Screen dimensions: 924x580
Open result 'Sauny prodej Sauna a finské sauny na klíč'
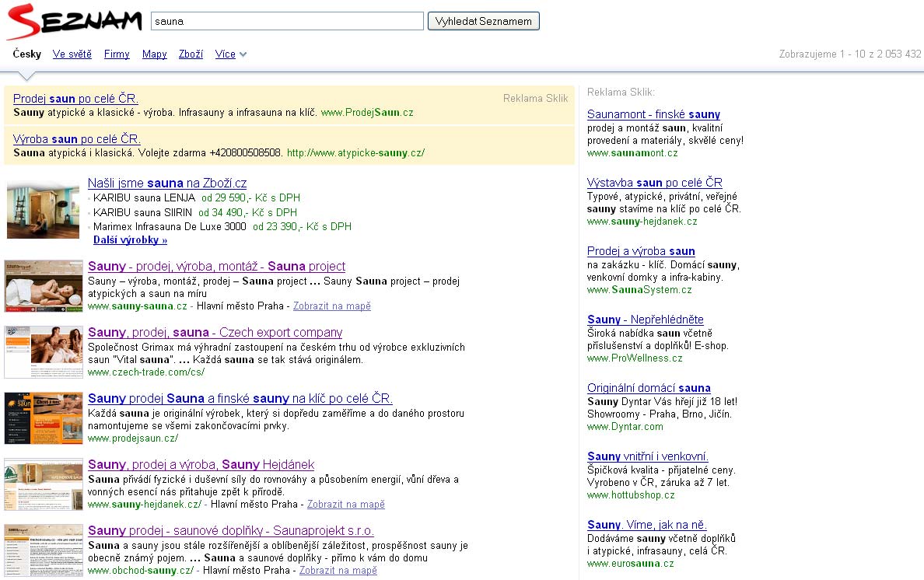click(x=240, y=398)
